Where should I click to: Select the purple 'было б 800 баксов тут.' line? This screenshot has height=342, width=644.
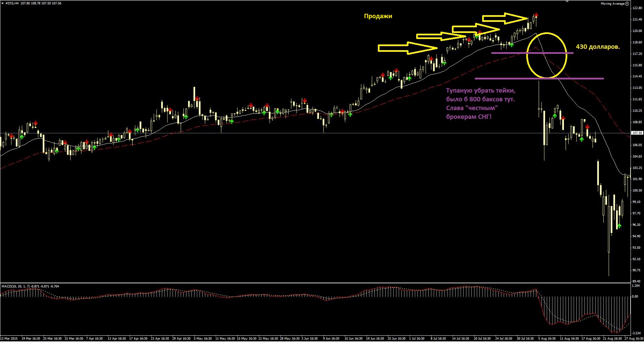click(x=480, y=100)
